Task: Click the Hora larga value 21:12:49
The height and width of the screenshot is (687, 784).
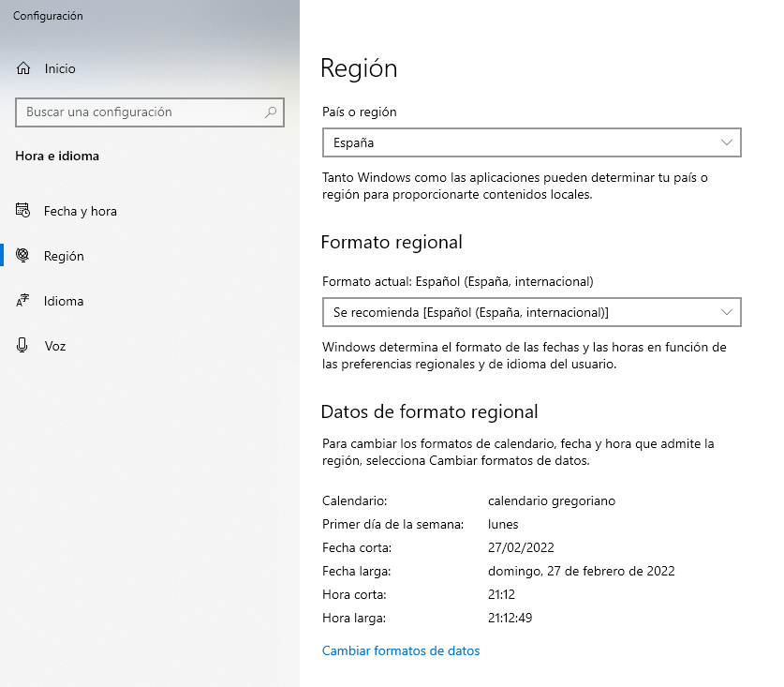Action: point(510,618)
